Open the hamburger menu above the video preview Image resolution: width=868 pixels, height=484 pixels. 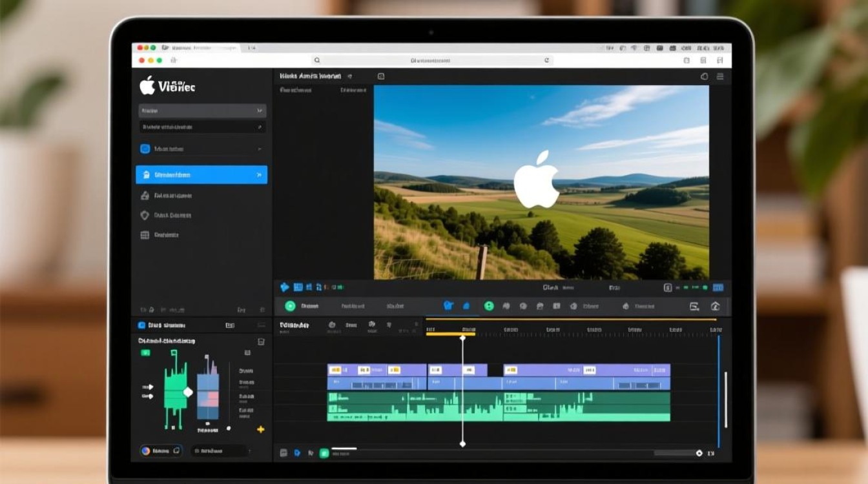[x=720, y=76]
